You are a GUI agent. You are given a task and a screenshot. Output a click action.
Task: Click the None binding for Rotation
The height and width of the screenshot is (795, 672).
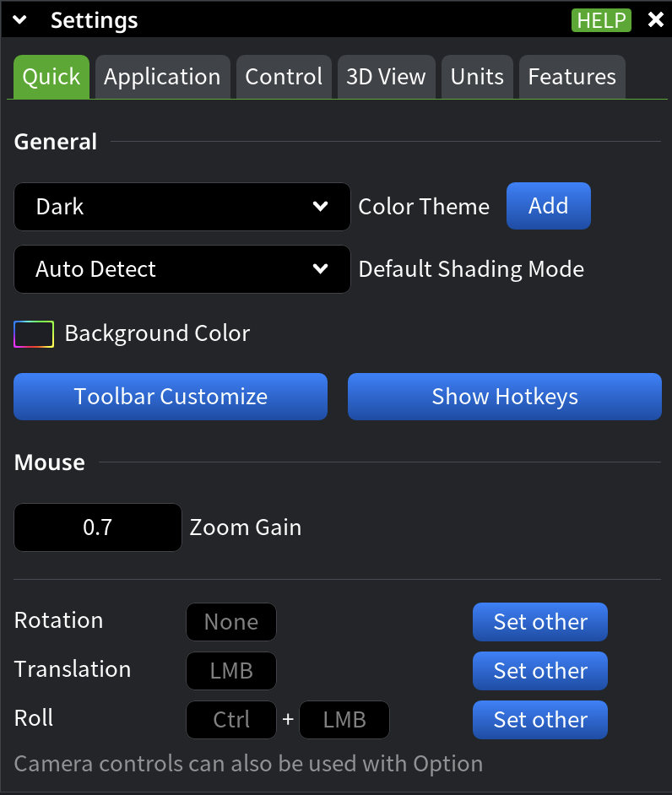[230, 621]
